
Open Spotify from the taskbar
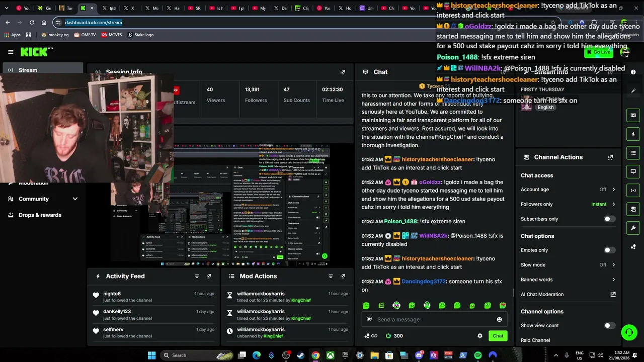[477, 355]
